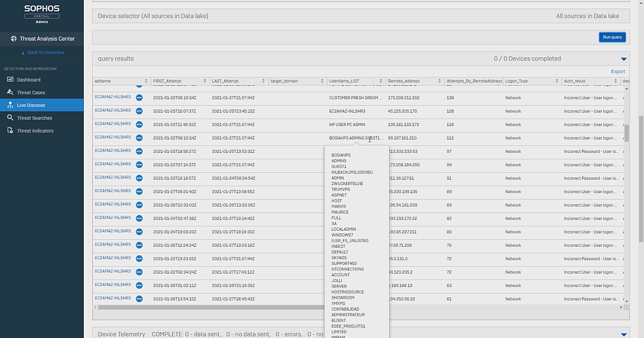644x338 pixels.
Task: Sort results by FIRST_Attempt column
Action: tap(204, 81)
